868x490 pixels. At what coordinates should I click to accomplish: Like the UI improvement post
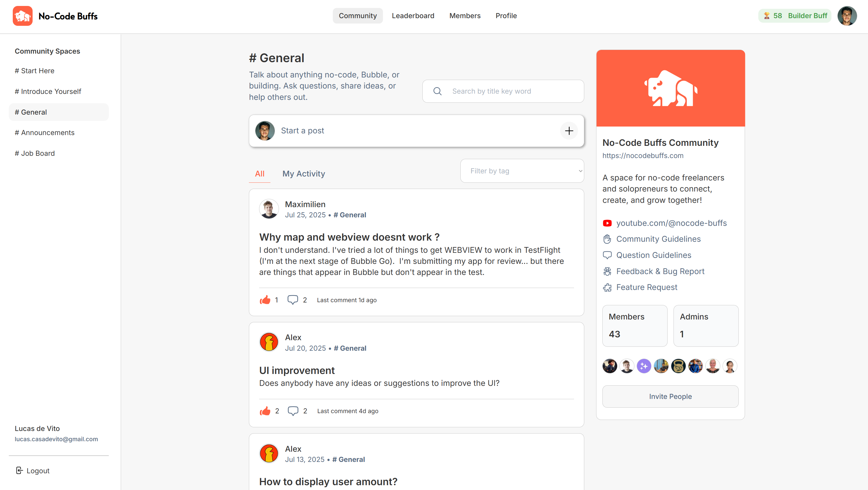point(265,411)
